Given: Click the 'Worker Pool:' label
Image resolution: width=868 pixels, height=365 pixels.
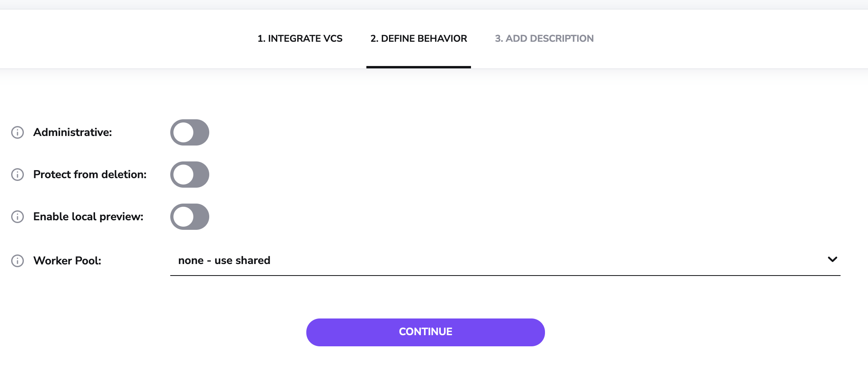Looking at the screenshot, I should click(67, 261).
